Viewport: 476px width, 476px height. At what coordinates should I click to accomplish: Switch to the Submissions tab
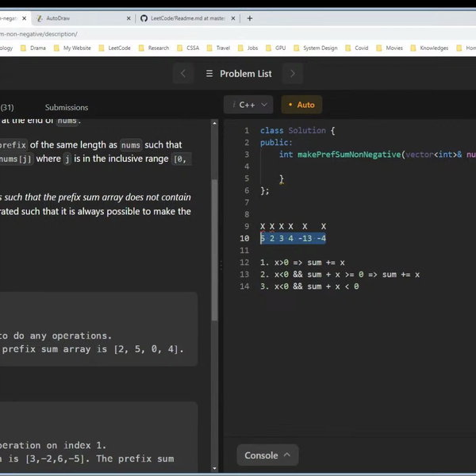pyautogui.click(x=67, y=107)
